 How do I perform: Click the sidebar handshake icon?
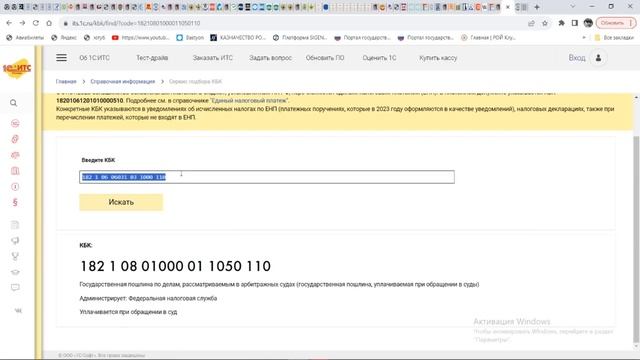(x=15, y=155)
